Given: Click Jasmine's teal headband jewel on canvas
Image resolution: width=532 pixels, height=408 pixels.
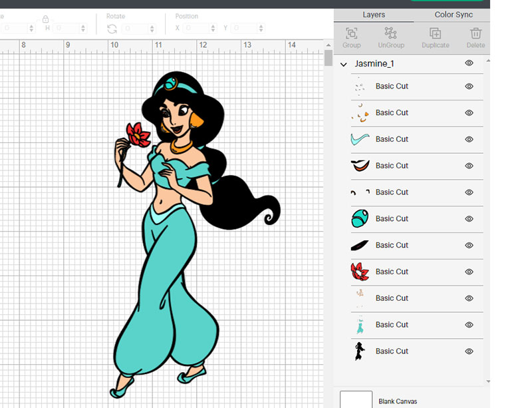Looking at the screenshot, I should click(x=171, y=83).
